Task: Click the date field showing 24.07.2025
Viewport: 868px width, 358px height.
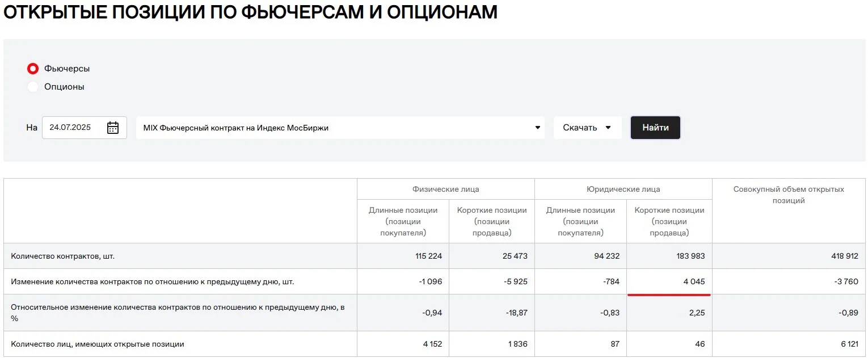Action: [85, 128]
